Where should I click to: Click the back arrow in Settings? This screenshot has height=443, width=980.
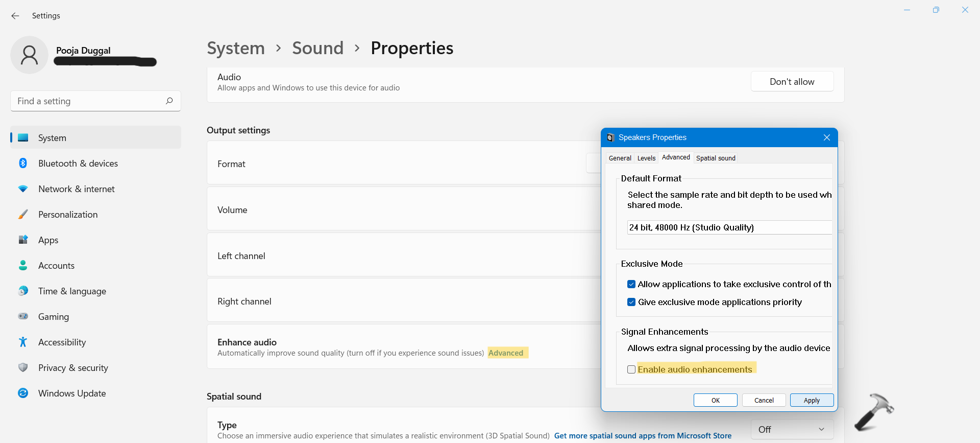15,16
